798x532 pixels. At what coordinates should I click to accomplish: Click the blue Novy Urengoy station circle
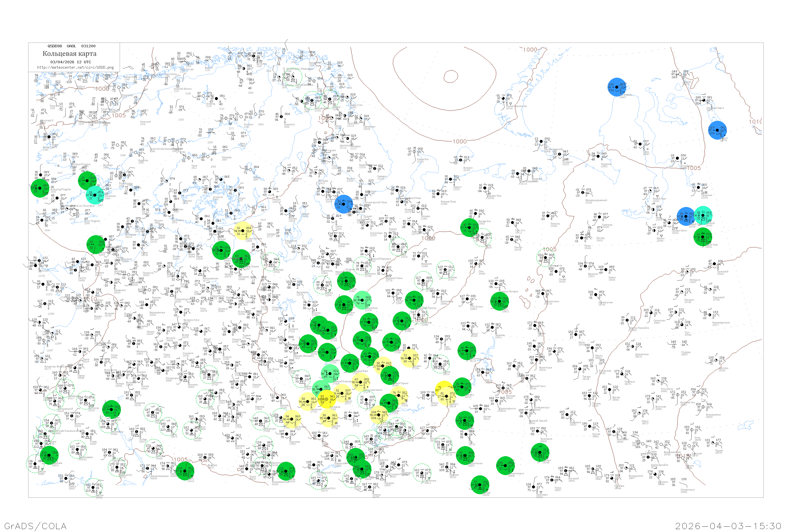[x=686, y=217]
